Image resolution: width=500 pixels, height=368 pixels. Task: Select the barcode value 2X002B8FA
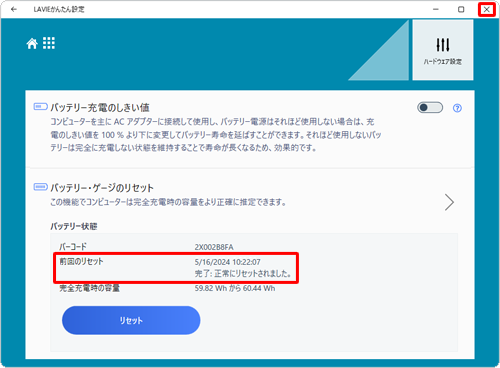click(x=214, y=247)
